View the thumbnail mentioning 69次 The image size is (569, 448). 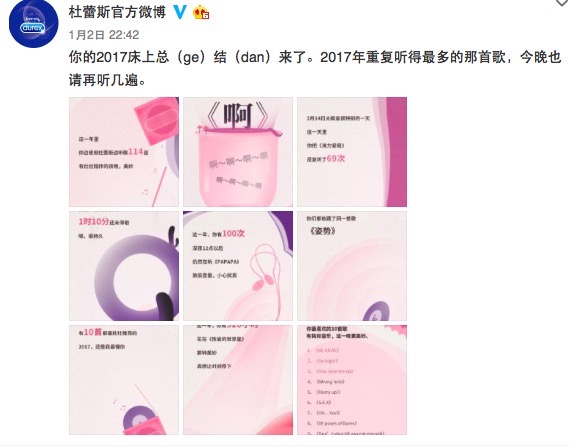tap(352, 152)
